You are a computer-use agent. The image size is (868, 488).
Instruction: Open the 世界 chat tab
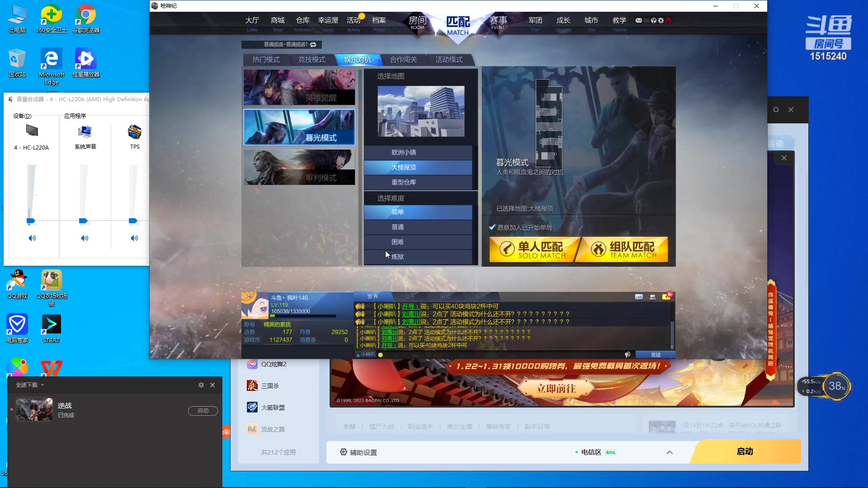click(373, 296)
